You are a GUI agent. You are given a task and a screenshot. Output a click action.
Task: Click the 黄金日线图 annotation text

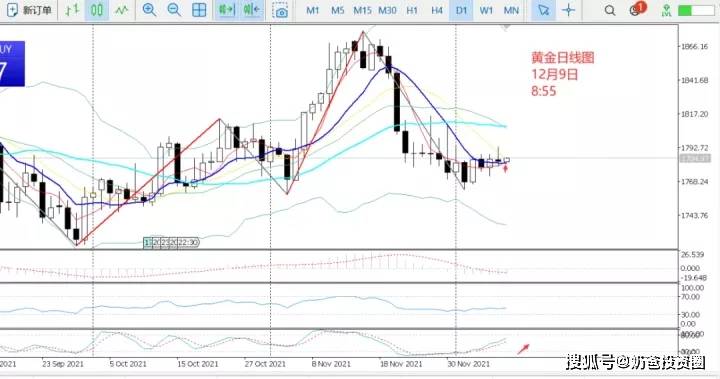click(x=562, y=57)
